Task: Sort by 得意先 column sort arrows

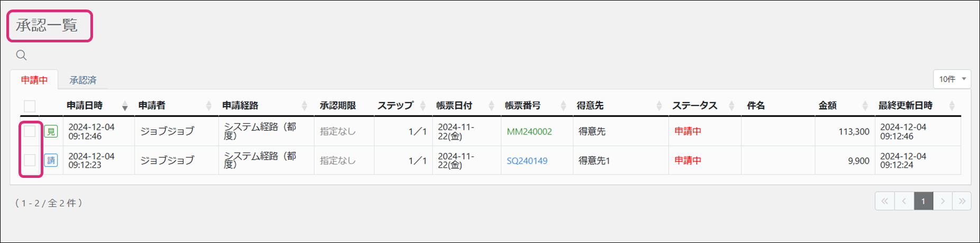Action: (659, 106)
